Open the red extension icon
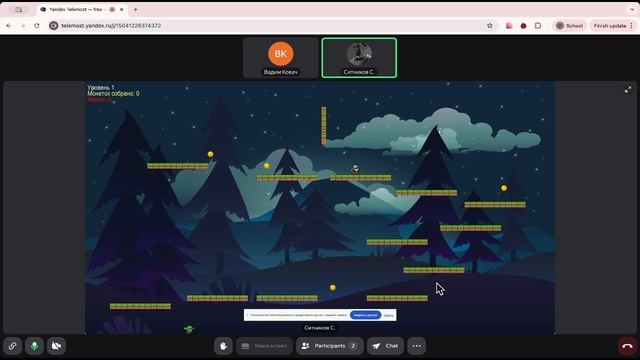Viewport: 640px width, 360px height. click(x=523, y=26)
